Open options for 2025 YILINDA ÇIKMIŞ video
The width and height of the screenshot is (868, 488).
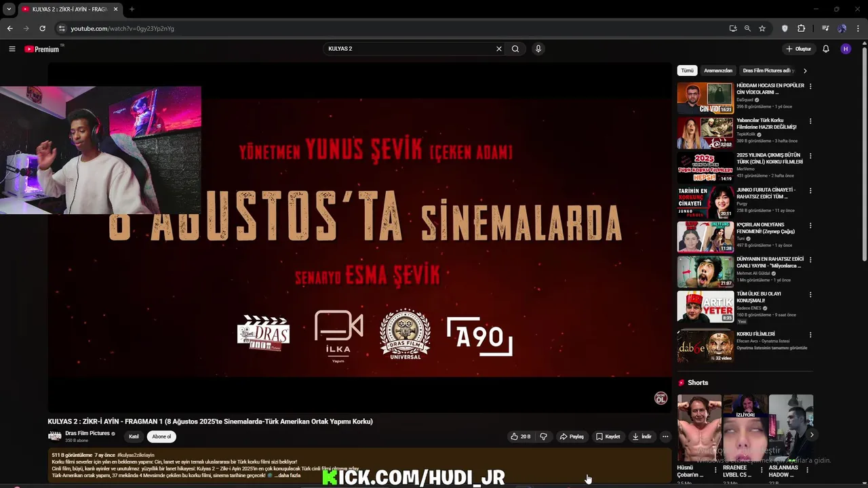click(810, 156)
